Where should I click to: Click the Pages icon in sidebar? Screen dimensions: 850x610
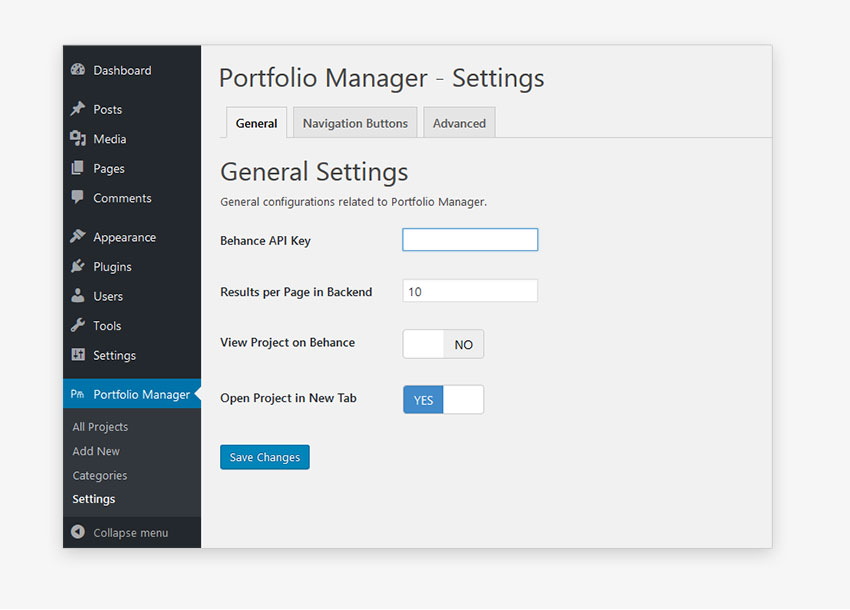point(78,168)
